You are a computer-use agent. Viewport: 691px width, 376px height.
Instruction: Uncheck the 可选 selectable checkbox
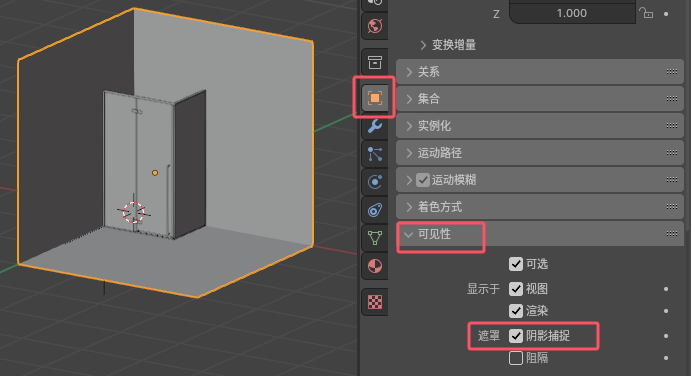click(516, 264)
